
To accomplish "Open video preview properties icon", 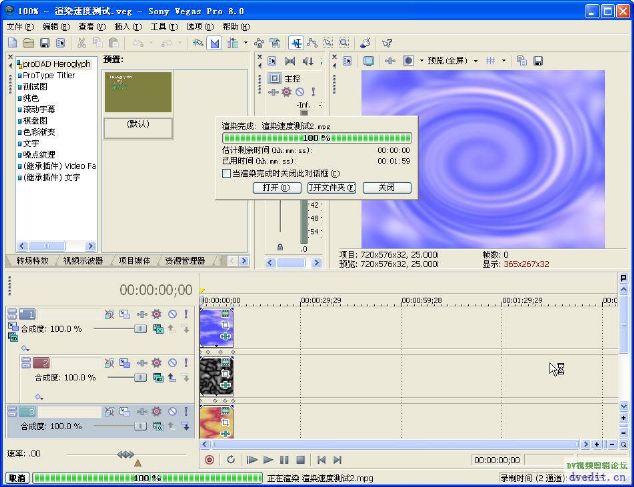I will [x=347, y=61].
